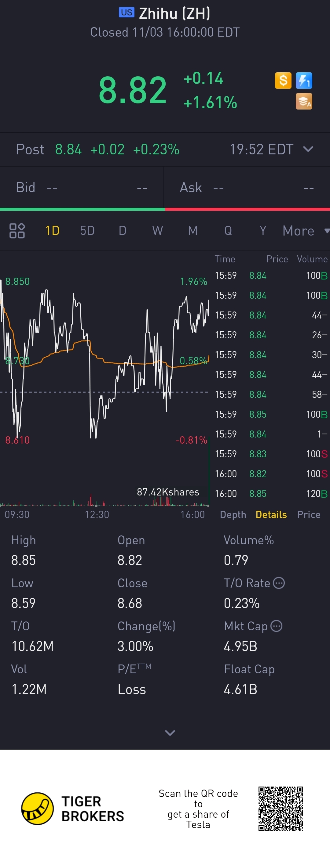Select the trade with volume 26

click(x=271, y=335)
